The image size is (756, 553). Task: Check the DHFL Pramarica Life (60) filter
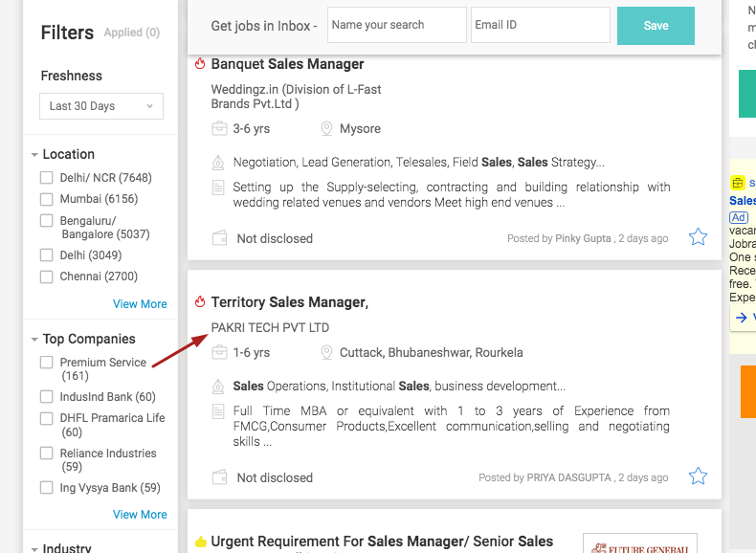[46, 418]
